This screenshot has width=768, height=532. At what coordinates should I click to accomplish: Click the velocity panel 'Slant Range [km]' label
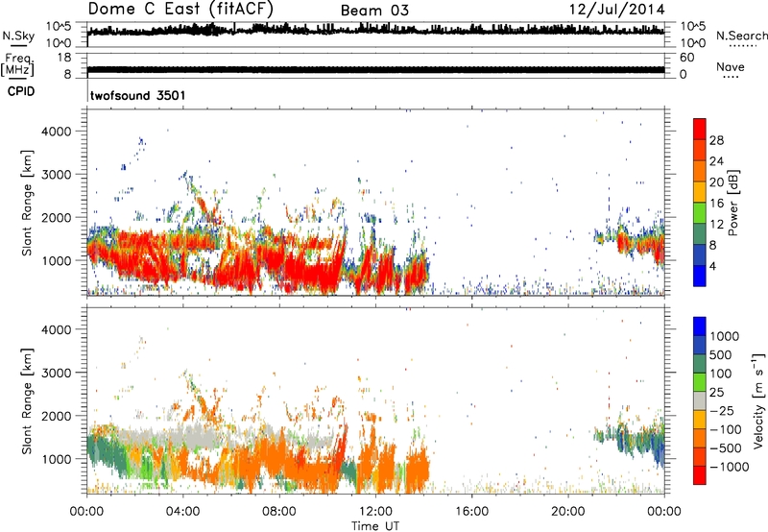(27, 401)
